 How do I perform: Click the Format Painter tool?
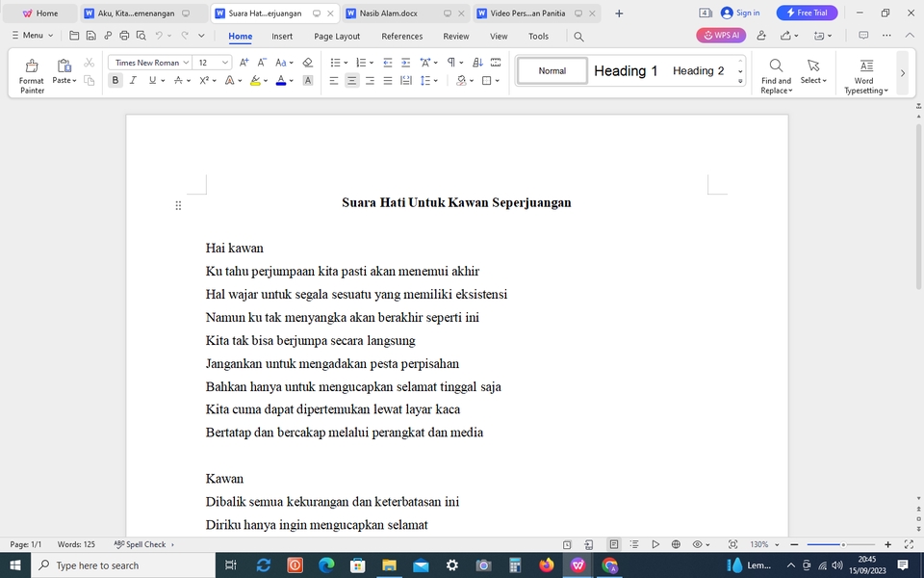point(31,76)
